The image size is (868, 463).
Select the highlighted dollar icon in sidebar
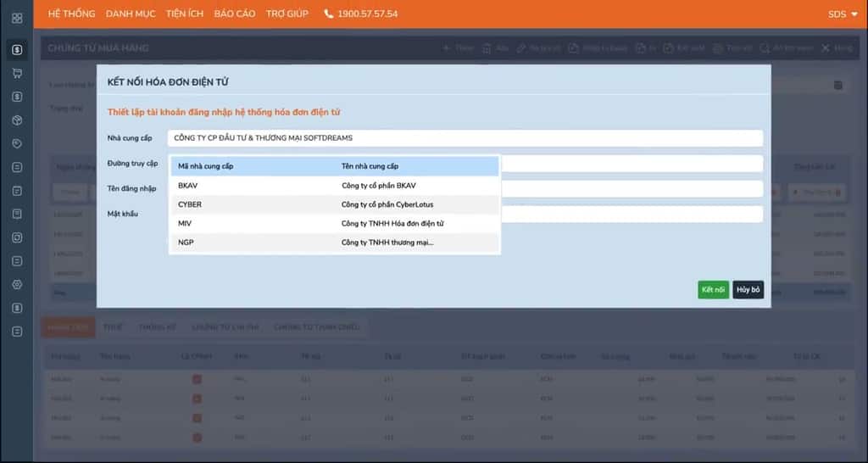tap(17, 50)
